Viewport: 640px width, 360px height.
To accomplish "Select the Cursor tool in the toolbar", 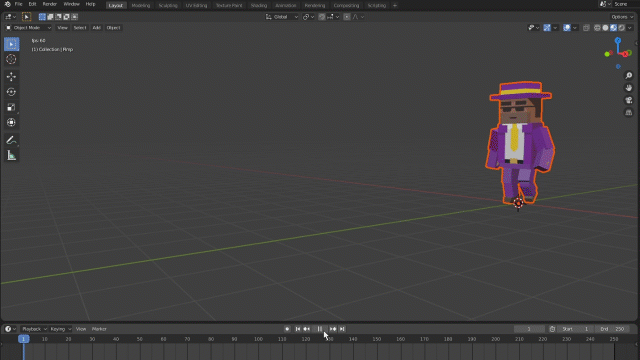I will pyautogui.click(x=11, y=60).
